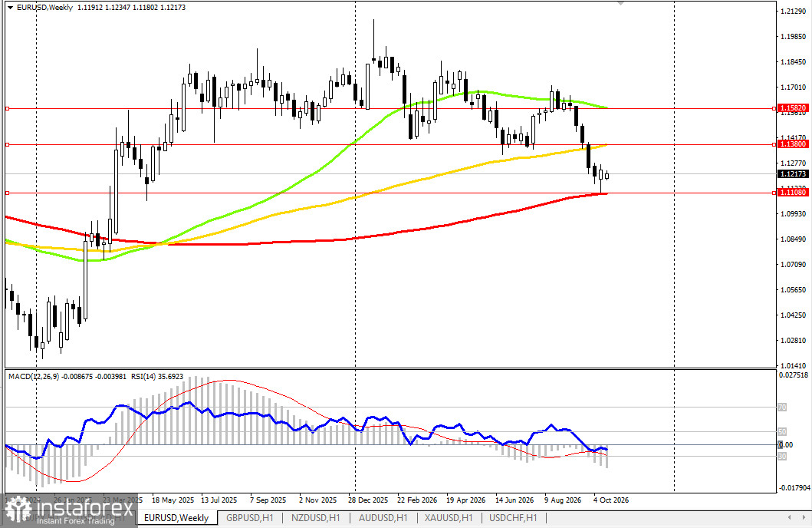Click the 13 Jul 2025 date label

219,500
